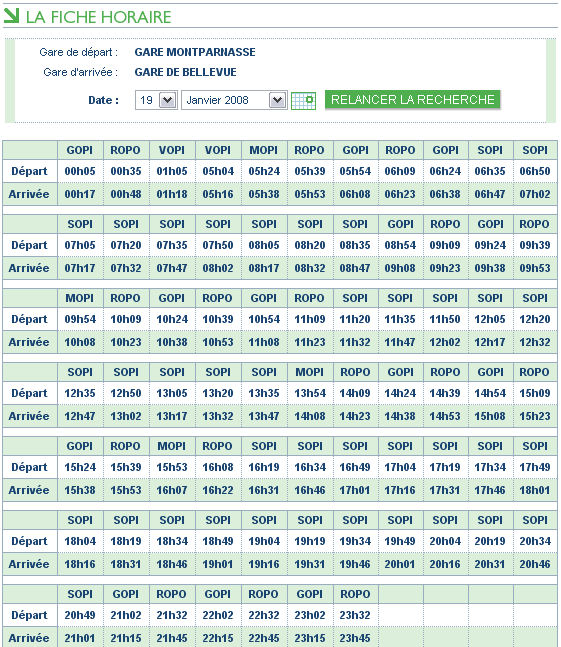Click the 15h53 MOPI departure time
The height and width of the screenshot is (647, 561).
click(x=172, y=467)
